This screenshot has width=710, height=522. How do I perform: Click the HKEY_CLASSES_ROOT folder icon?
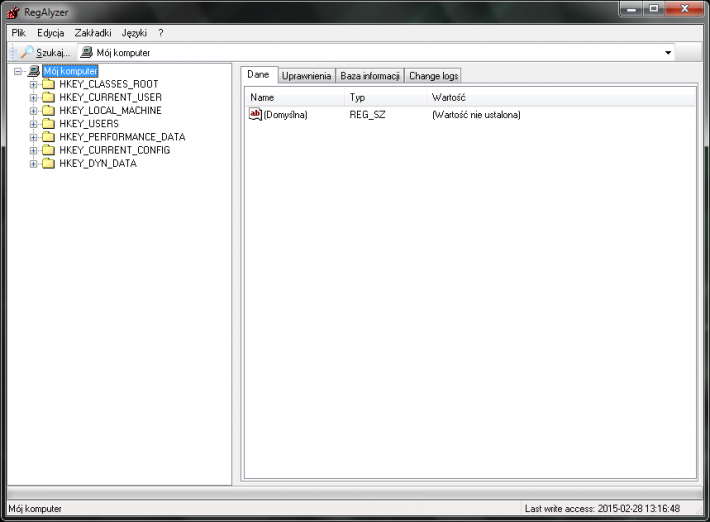click(x=48, y=84)
